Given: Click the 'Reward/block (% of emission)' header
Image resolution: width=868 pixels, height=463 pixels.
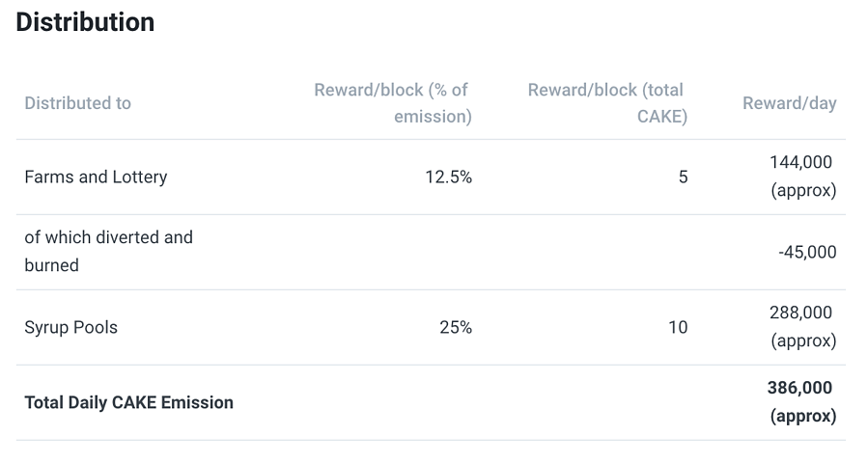Looking at the screenshot, I should (x=393, y=103).
